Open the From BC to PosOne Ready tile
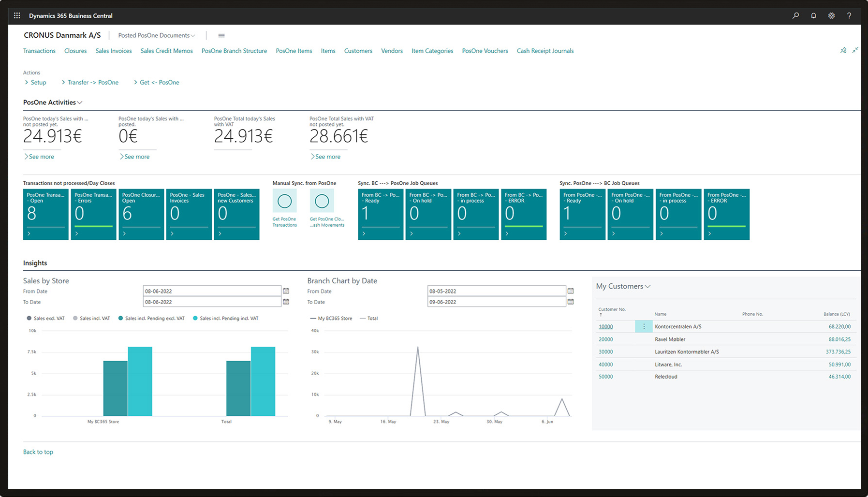 pos(381,214)
